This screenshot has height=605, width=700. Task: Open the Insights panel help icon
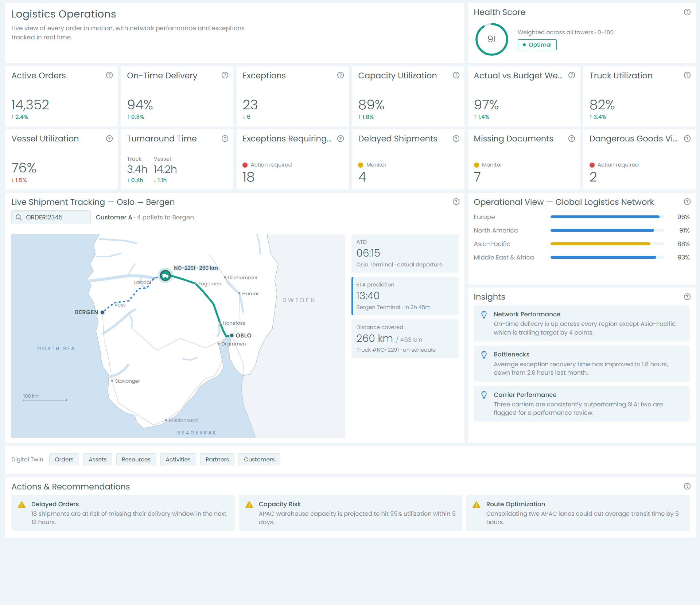tap(687, 297)
